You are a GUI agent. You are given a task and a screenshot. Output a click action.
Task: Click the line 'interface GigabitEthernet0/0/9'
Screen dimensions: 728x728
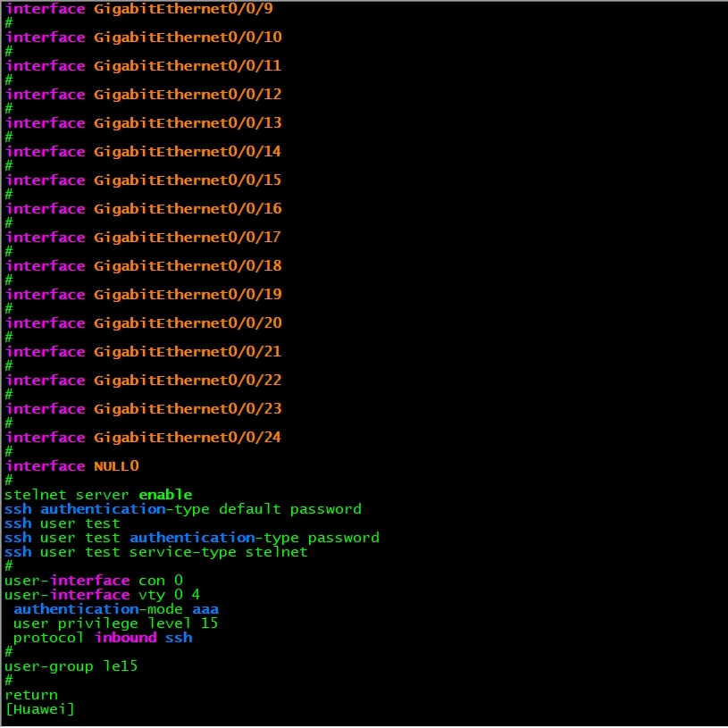pyautogui.click(x=138, y=9)
